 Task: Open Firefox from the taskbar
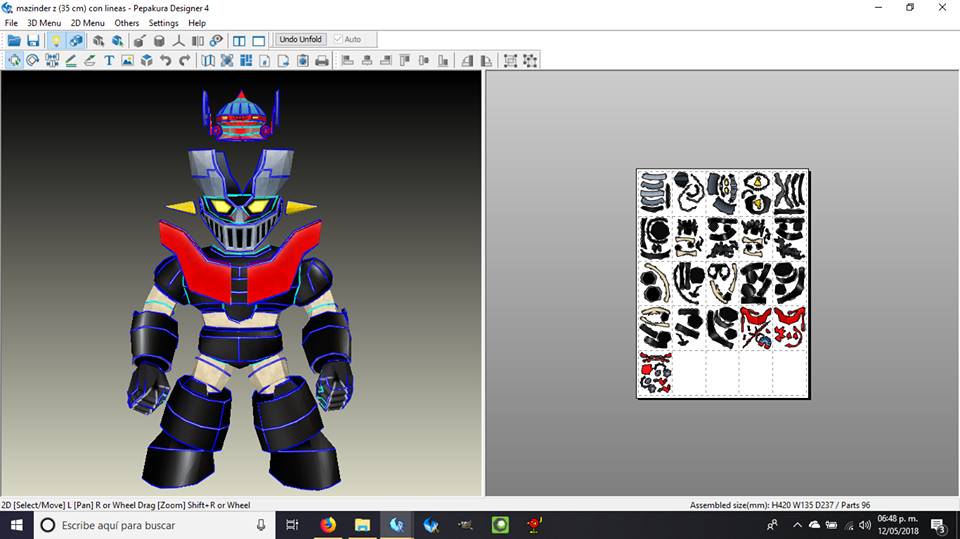pyautogui.click(x=328, y=525)
